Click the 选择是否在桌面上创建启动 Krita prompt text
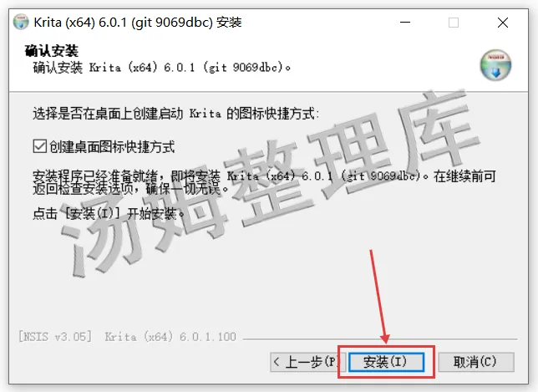 (x=175, y=114)
